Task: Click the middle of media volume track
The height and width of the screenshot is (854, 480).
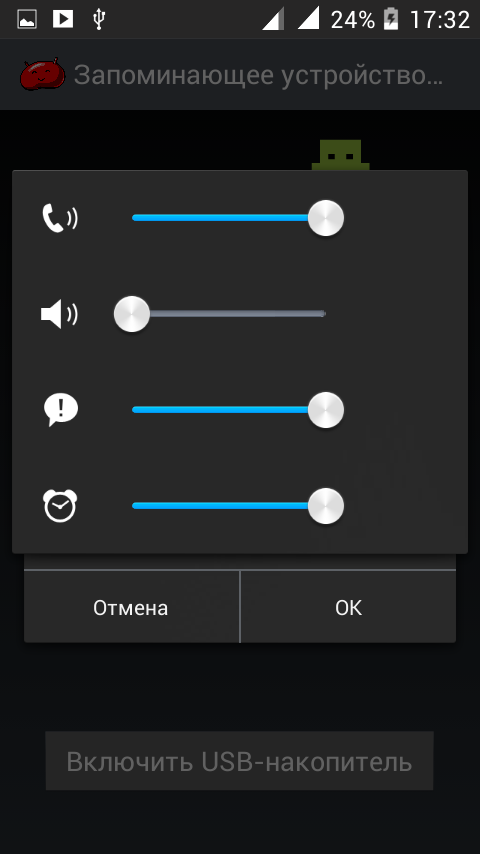Action: click(229, 314)
